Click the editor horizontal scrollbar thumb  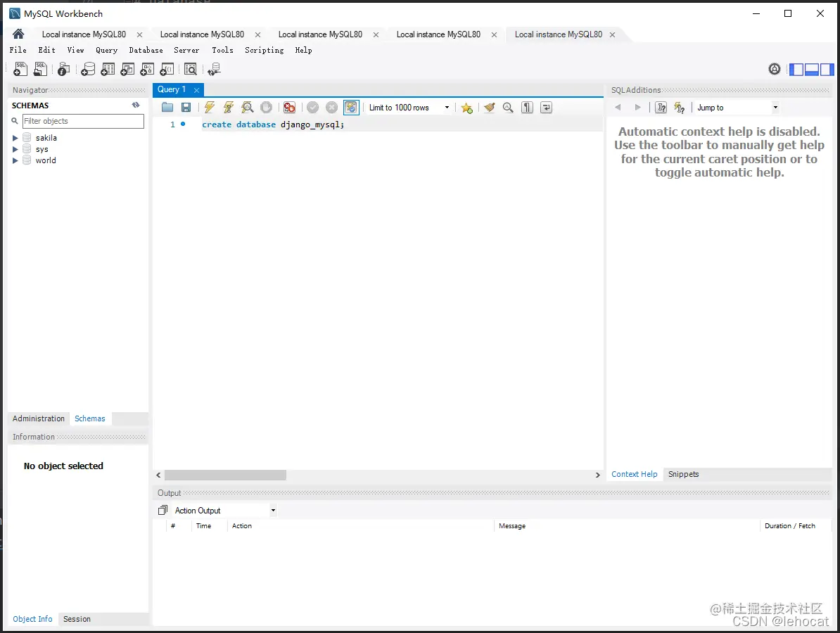point(226,475)
